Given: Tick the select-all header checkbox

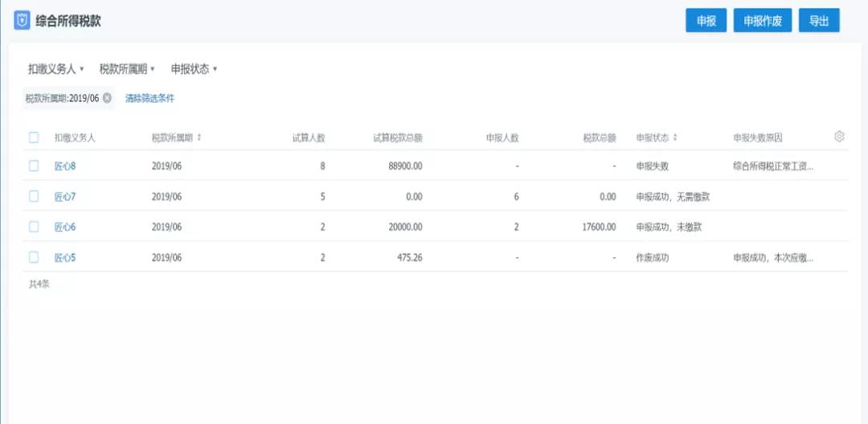Looking at the screenshot, I should [34, 137].
